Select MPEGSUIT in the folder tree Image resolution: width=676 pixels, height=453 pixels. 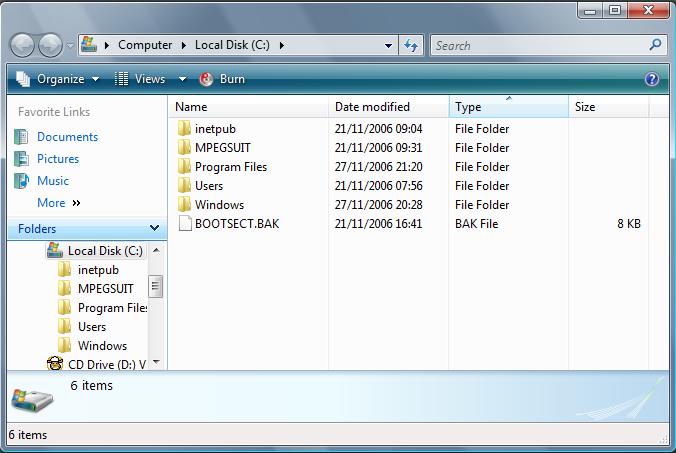tap(106, 289)
